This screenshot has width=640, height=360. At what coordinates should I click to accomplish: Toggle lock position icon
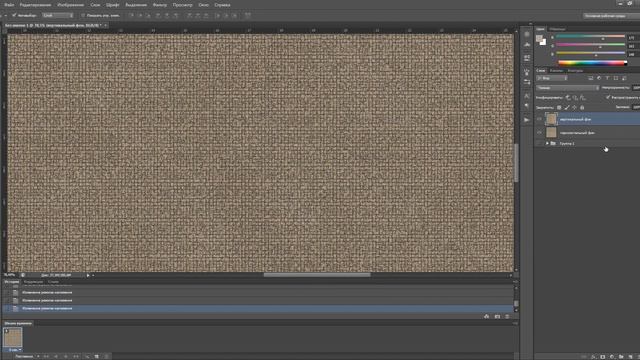pos(574,107)
